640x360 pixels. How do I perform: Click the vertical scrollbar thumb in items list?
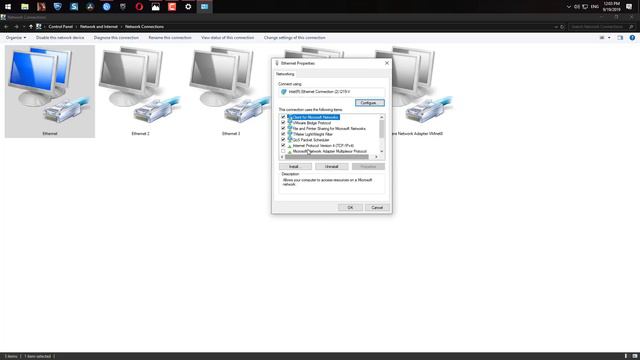click(382, 129)
